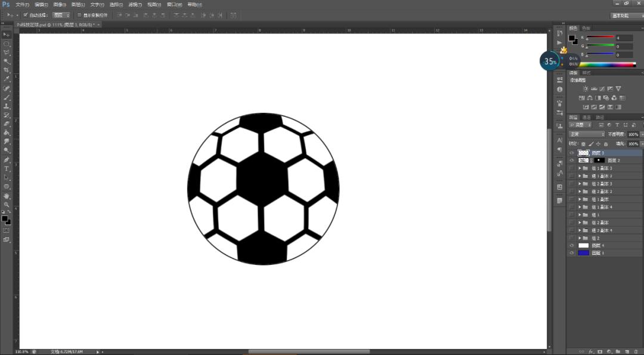Open the workspace (基本功能) dropdown

click(x=626, y=16)
